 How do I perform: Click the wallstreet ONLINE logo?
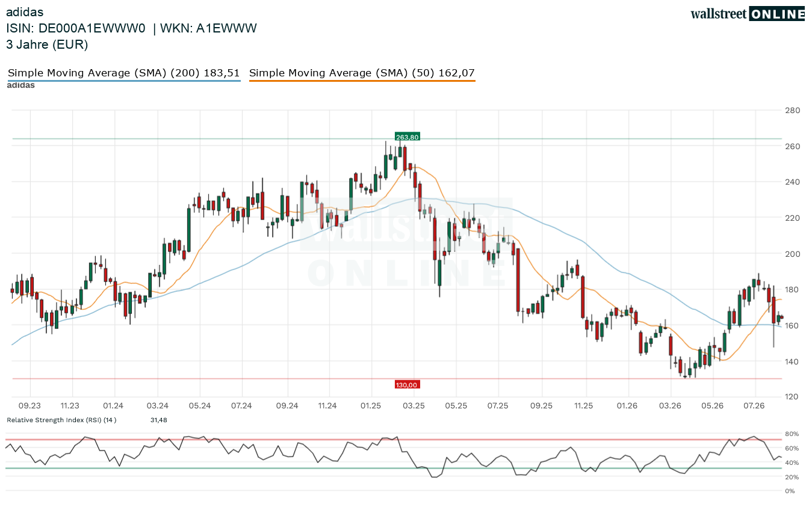point(748,14)
